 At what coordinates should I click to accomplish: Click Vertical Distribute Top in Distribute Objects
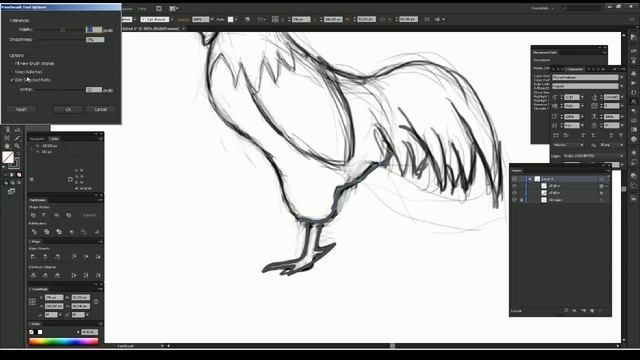[x=33, y=276]
